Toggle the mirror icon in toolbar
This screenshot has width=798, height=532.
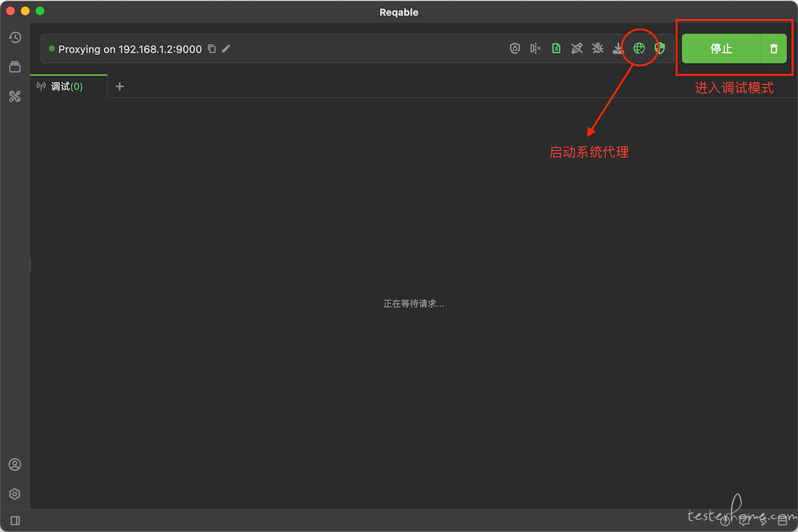535,48
